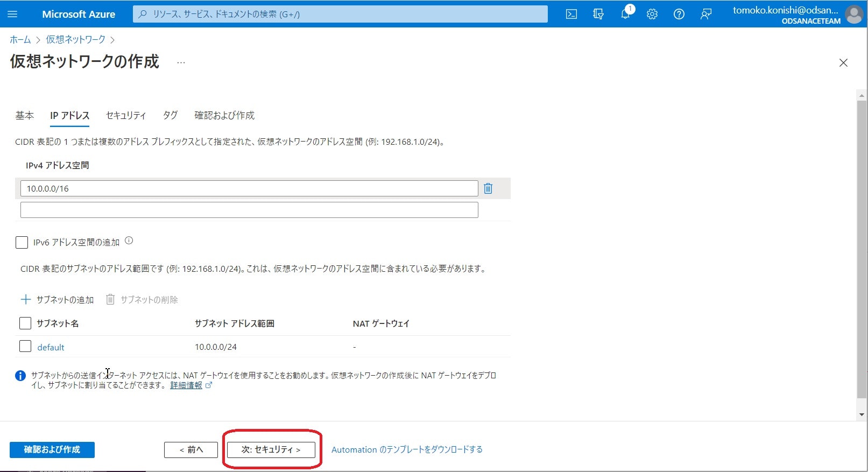Show info tooltip for IPv6 address space
Image resolution: width=868 pixels, height=472 pixels.
point(129,241)
